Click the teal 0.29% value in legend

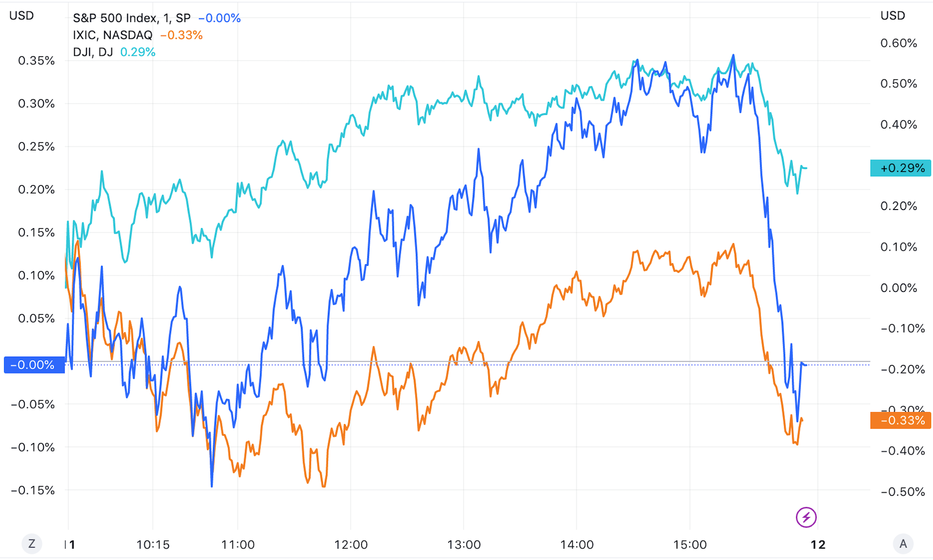(x=138, y=52)
